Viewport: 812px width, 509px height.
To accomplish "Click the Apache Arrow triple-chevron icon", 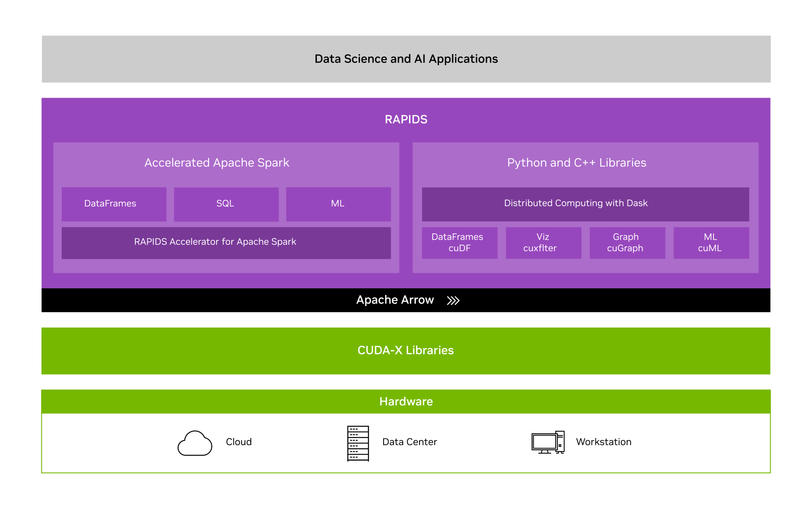I will (x=453, y=301).
